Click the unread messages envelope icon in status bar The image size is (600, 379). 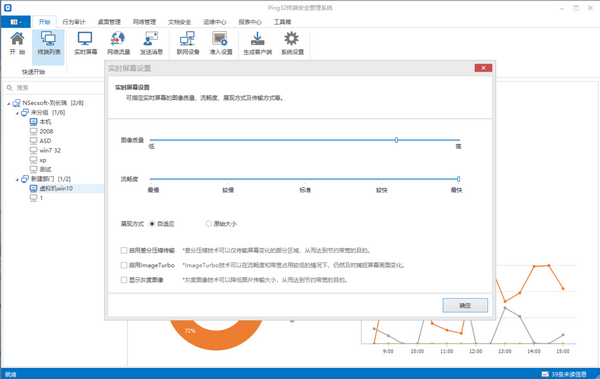[x=545, y=374]
